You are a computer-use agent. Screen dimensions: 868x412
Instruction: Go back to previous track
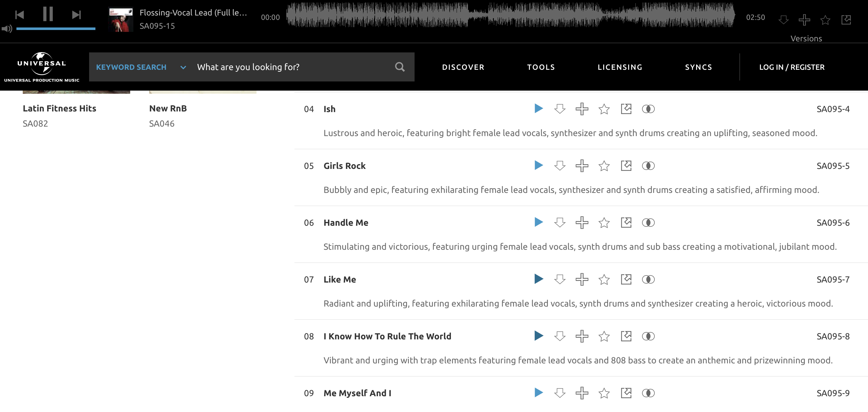coord(20,15)
